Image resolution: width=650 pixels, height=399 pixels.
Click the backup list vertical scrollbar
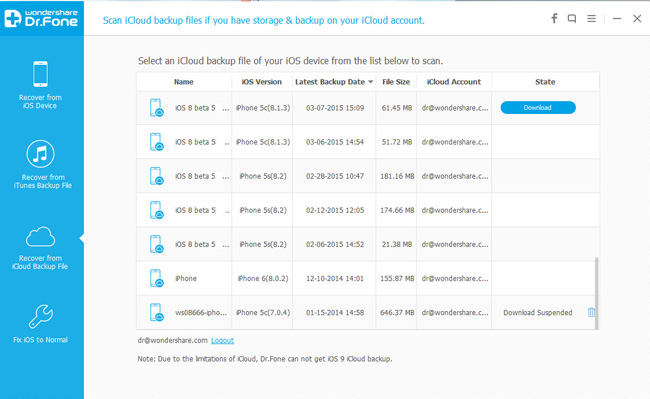point(597,293)
